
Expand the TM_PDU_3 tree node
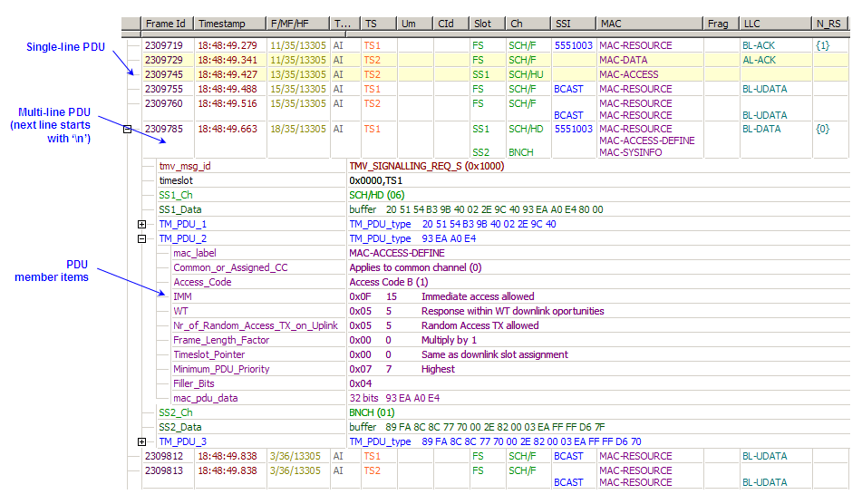[141, 441]
